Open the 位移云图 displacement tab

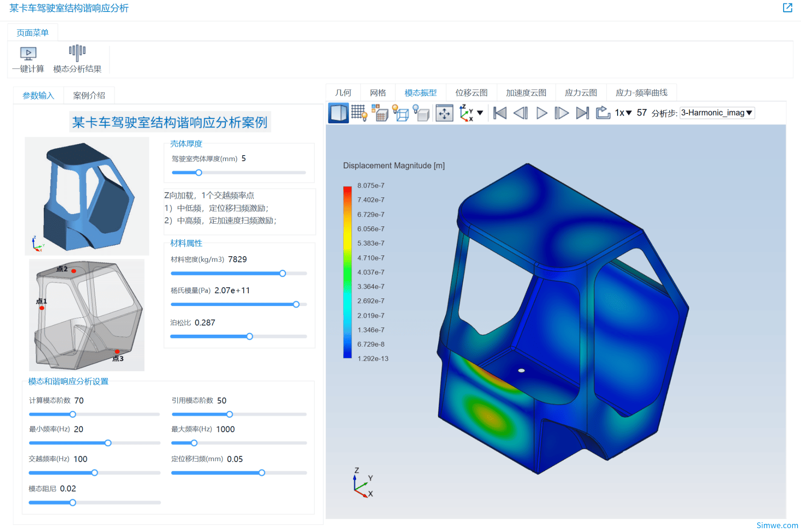[471, 93]
